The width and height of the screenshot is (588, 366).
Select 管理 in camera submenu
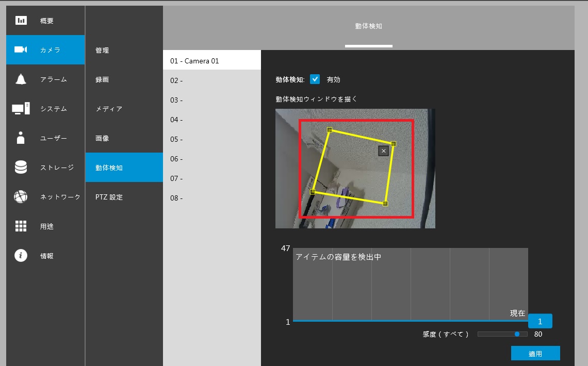pyautogui.click(x=124, y=50)
